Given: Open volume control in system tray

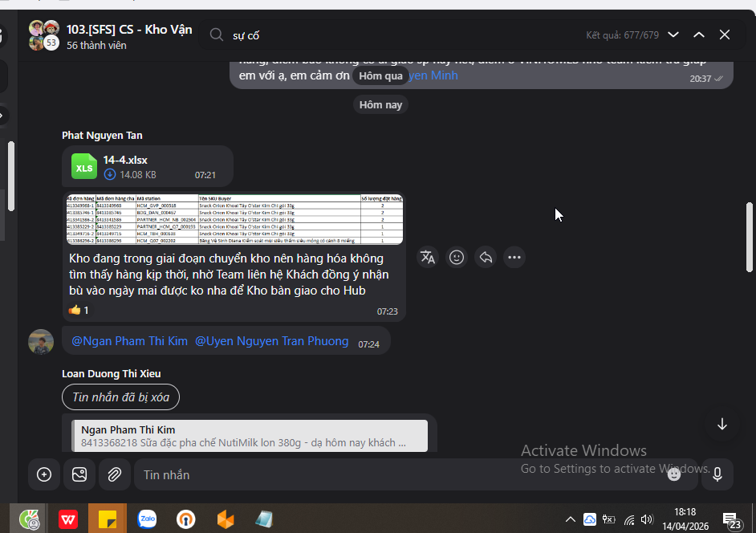Looking at the screenshot, I should pyautogui.click(x=647, y=519).
